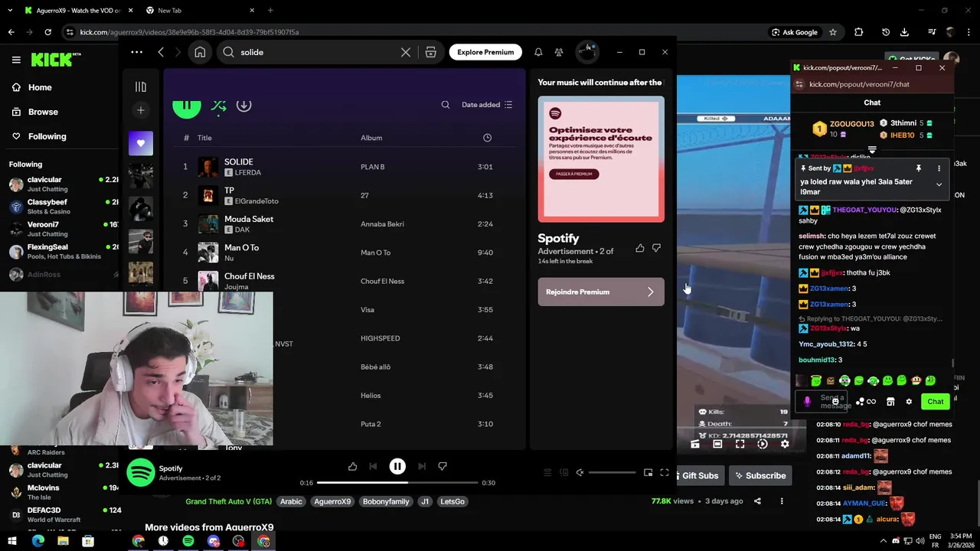
Task: Open chat settings gear in popout
Action: coord(909,401)
